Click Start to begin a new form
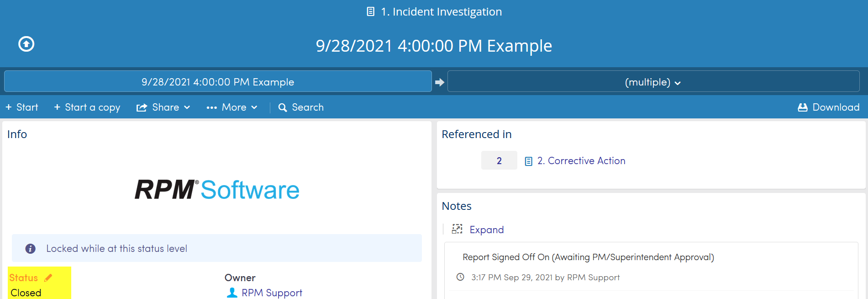This screenshot has width=868, height=299. coord(22,107)
